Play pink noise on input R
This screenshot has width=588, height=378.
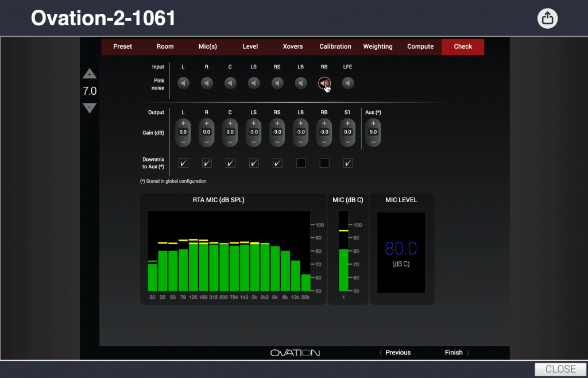coord(207,83)
